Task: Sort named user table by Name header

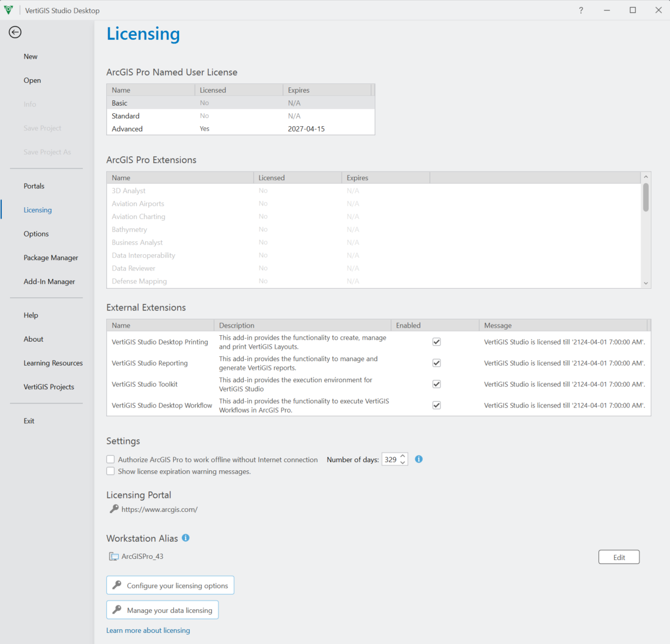Action: [x=151, y=90]
